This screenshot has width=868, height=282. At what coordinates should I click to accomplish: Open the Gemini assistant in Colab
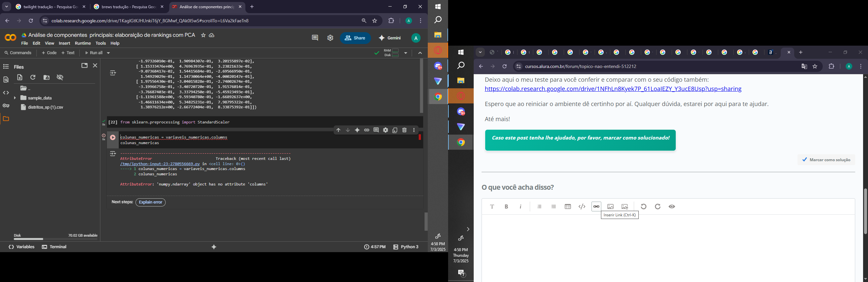(x=390, y=38)
